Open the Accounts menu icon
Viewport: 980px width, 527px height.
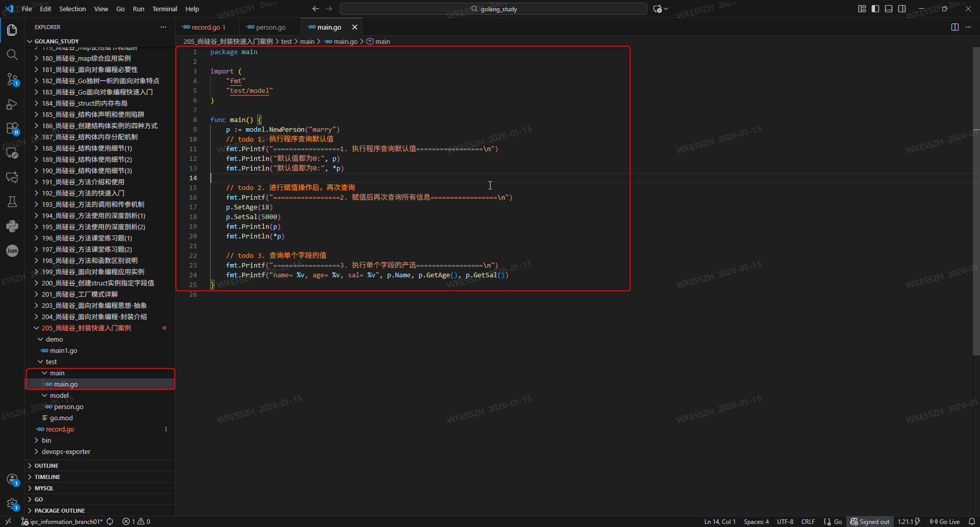tap(12, 480)
